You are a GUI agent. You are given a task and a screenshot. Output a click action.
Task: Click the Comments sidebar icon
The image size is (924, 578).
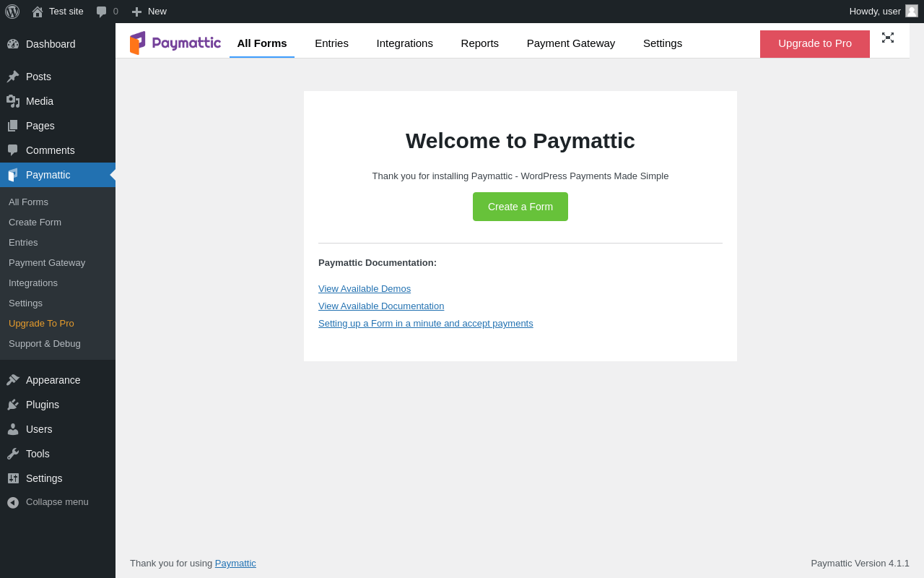click(13, 150)
